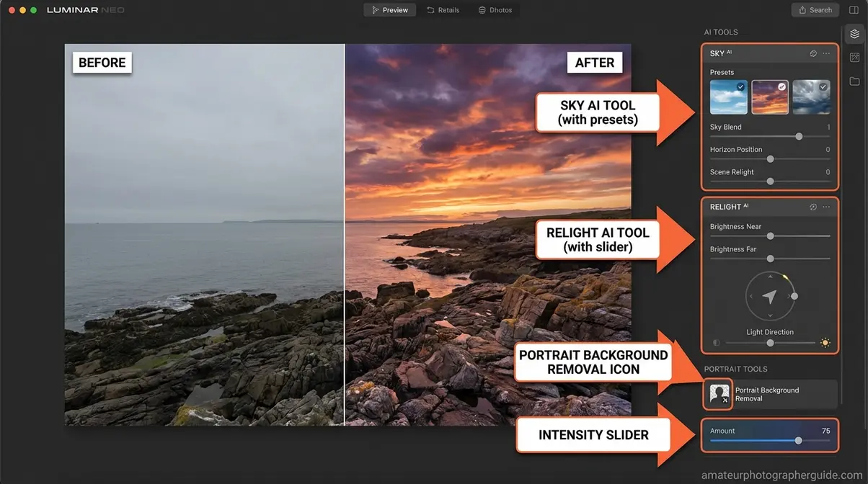The image size is (868, 484).
Task: Toggle the checkmark on the stormy sky preset
Action: pos(825,86)
